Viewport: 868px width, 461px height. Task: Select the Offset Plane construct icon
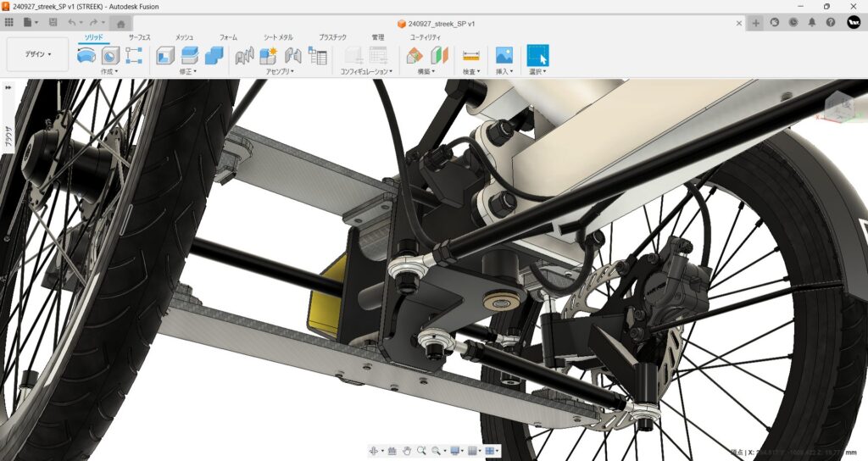pyautogui.click(x=414, y=55)
